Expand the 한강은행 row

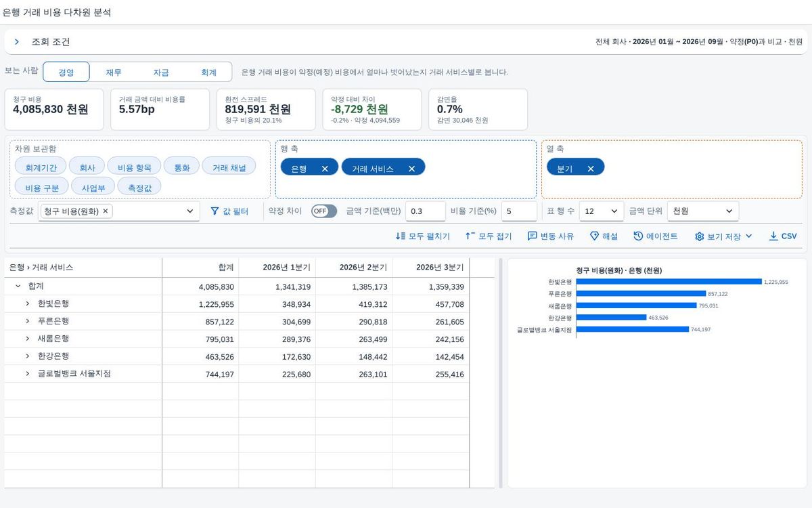(28, 356)
